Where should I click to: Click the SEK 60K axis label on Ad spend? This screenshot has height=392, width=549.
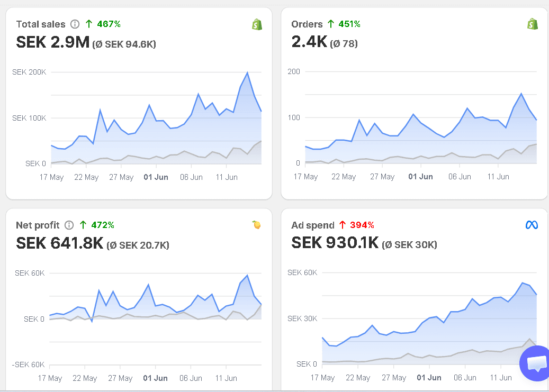click(x=302, y=272)
